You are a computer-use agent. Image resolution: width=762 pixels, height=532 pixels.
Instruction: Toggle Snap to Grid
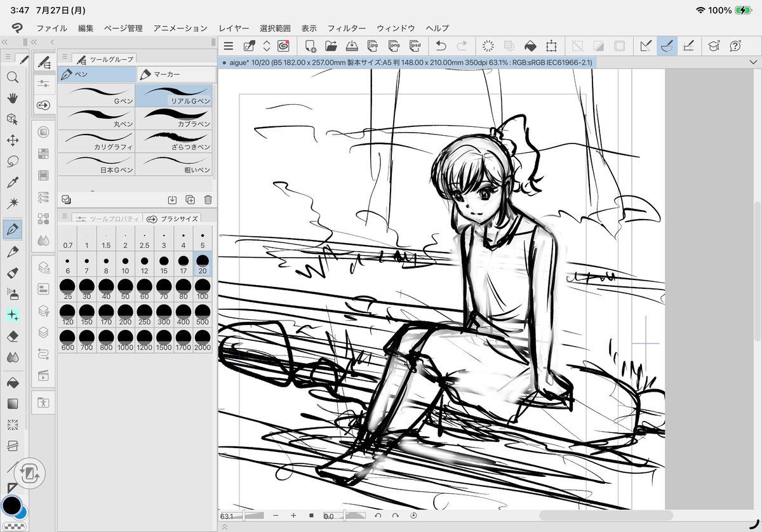tap(688, 46)
